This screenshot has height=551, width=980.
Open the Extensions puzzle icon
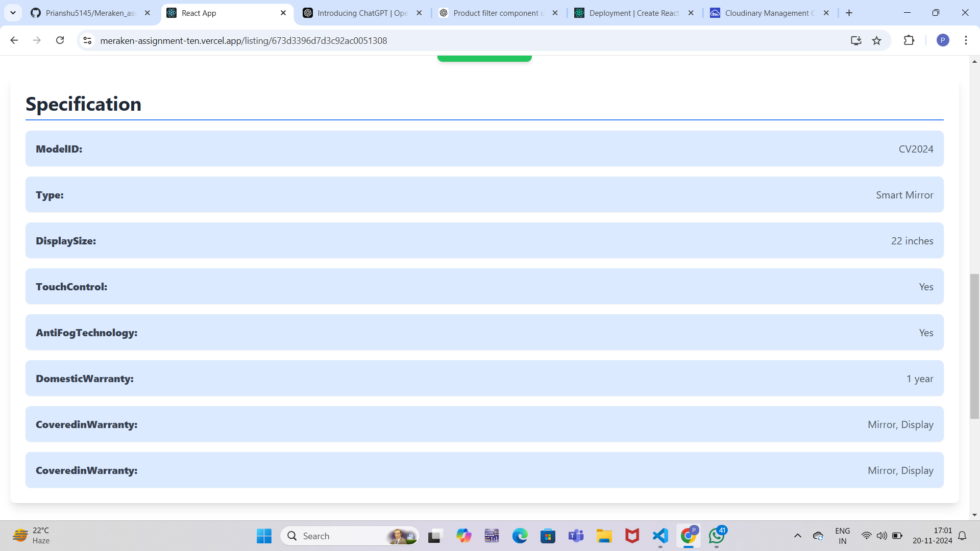click(x=909, y=40)
